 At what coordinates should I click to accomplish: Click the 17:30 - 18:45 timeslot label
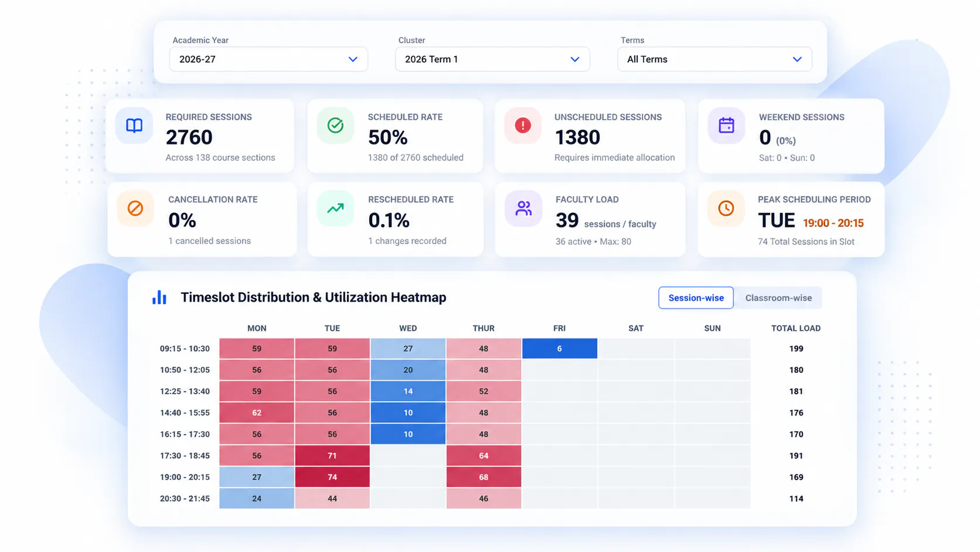pyautogui.click(x=185, y=456)
